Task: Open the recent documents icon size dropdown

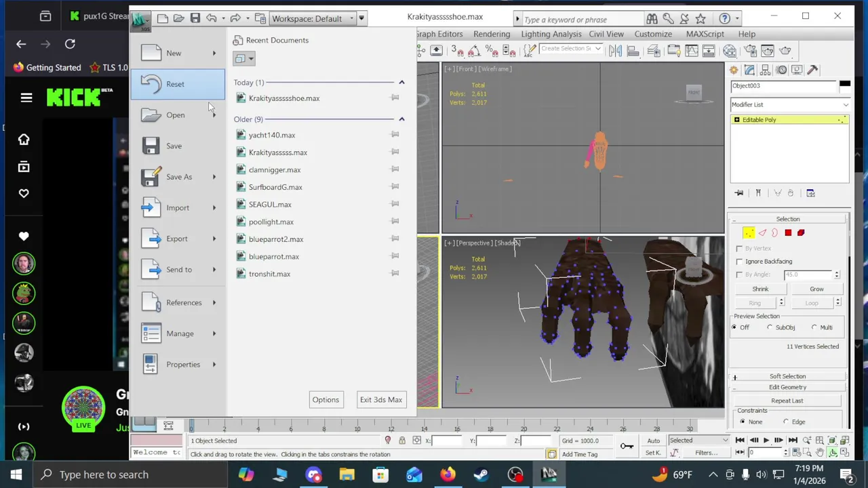Action: click(x=243, y=59)
